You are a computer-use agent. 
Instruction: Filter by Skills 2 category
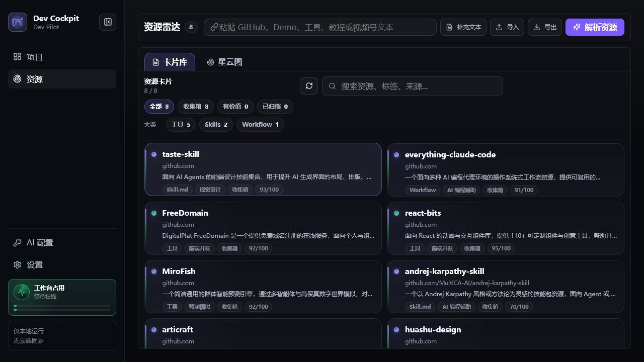(x=216, y=125)
